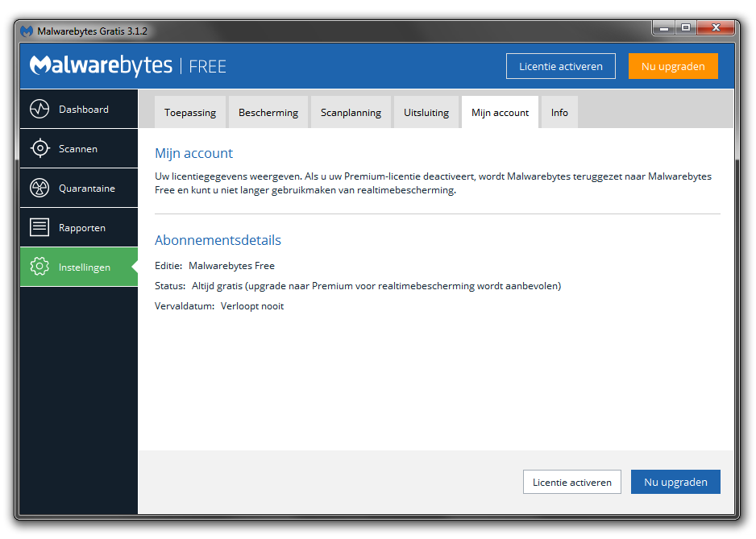The height and width of the screenshot is (539, 756).
Task: Show the Info tab
Action: pos(559,112)
